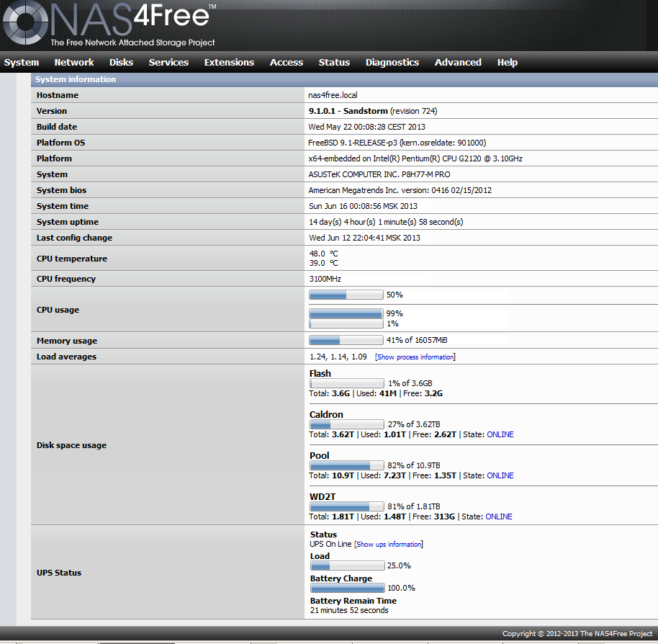Click the Pool name heading
This screenshot has height=644, width=658.
click(x=320, y=455)
